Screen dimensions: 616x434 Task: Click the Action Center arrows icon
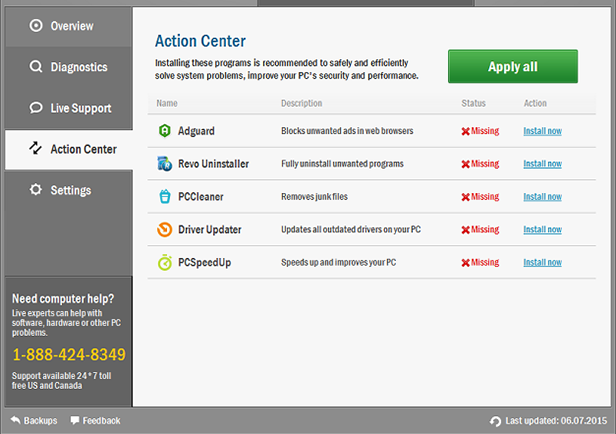(35, 148)
